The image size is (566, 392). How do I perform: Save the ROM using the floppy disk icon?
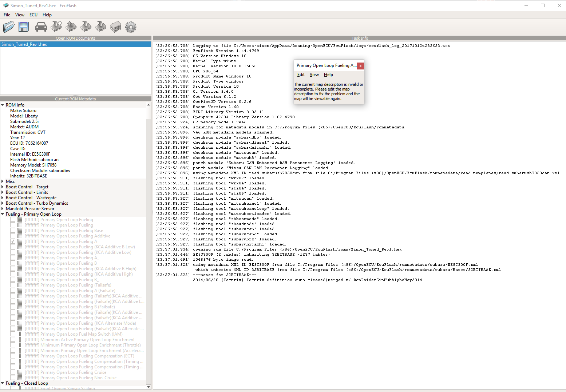point(24,27)
